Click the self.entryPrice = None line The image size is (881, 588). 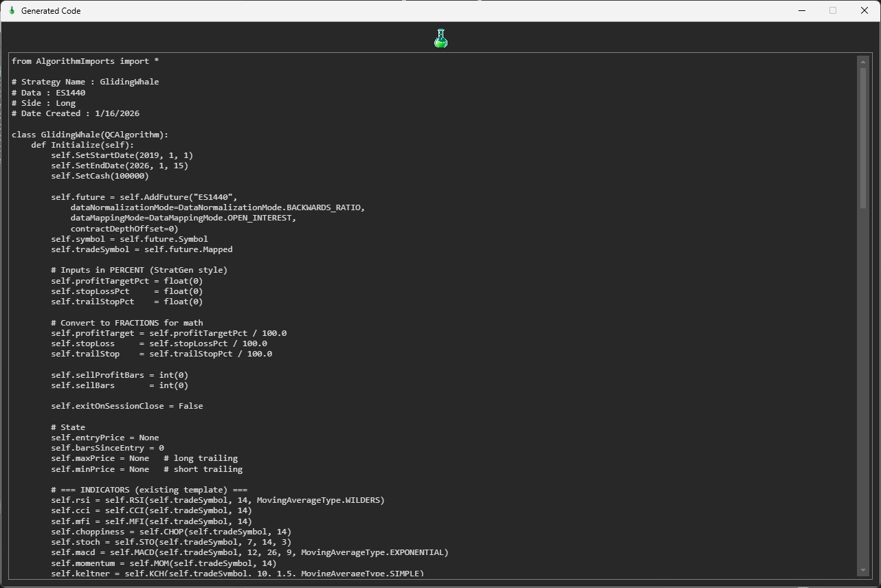[105, 438]
